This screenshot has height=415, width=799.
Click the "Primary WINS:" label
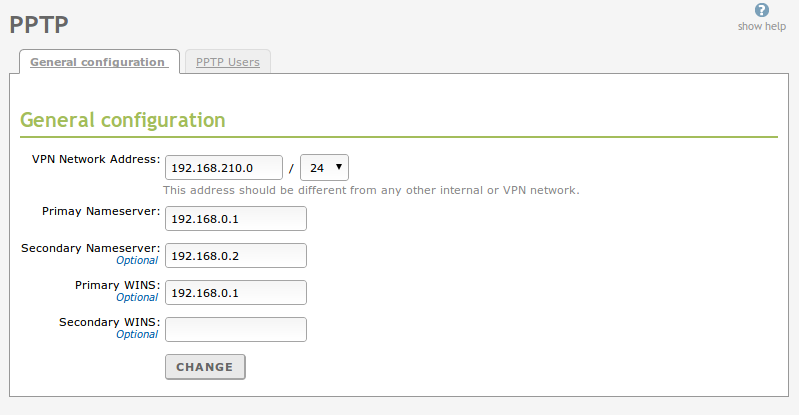(x=117, y=285)
